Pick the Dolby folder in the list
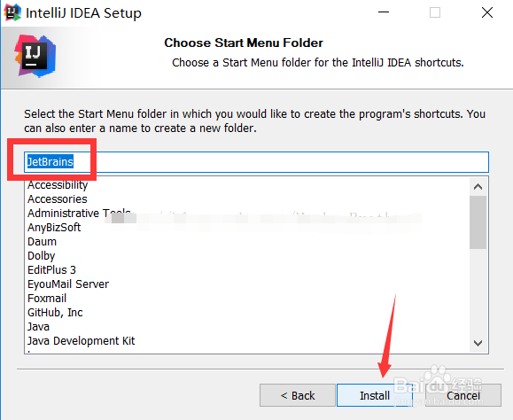This screenshot has height=420, width=513. tap(42, 256)
